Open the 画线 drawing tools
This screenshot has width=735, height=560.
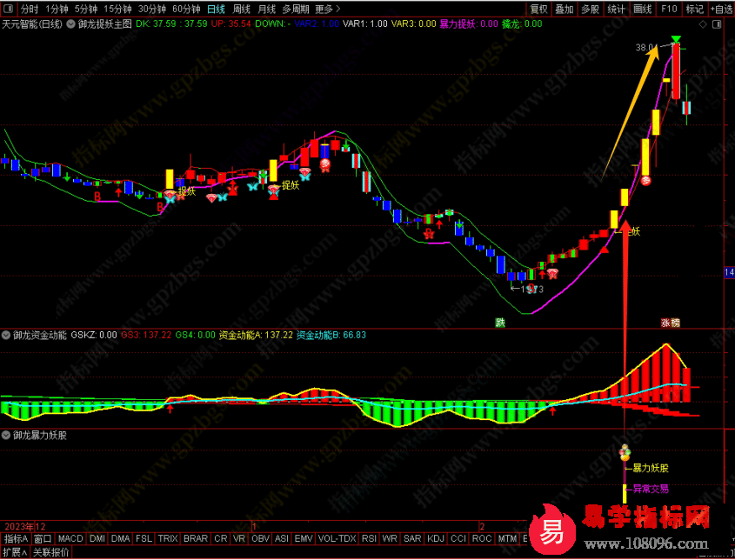tap(642, 10)
